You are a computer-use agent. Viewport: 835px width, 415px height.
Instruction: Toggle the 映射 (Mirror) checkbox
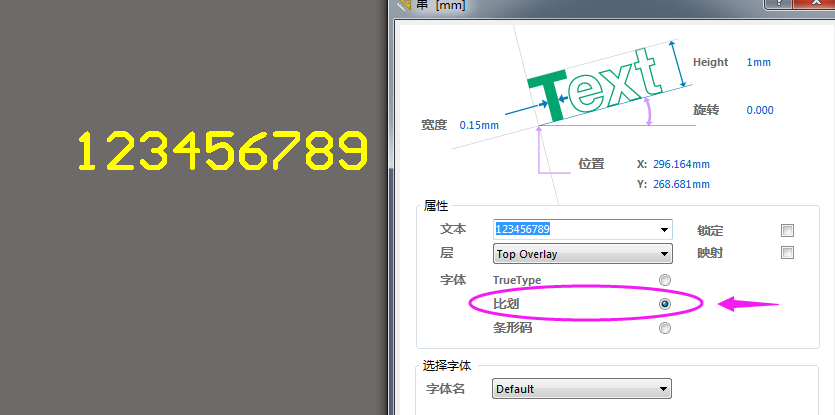click(787, 253)
